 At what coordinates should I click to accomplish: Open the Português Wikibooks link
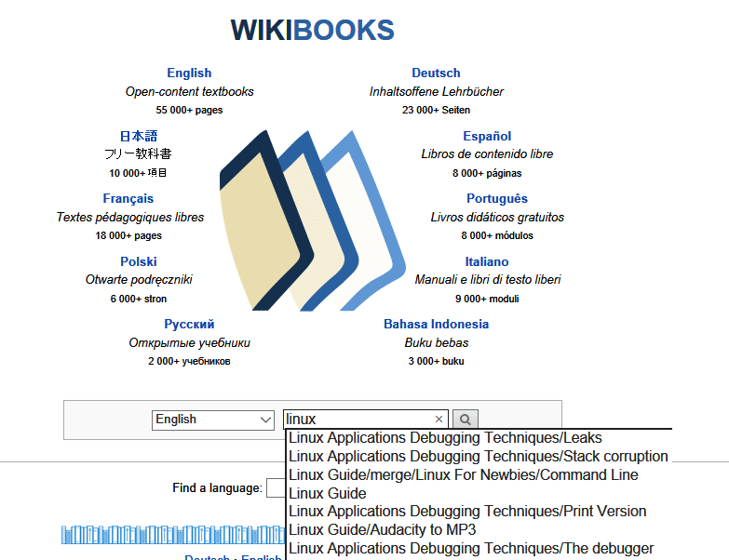(497, 199)
